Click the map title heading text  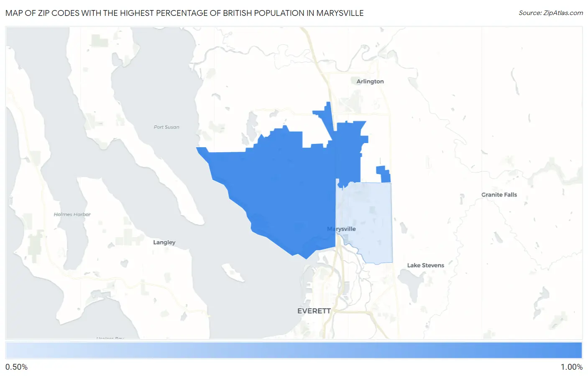pos(184,13)
